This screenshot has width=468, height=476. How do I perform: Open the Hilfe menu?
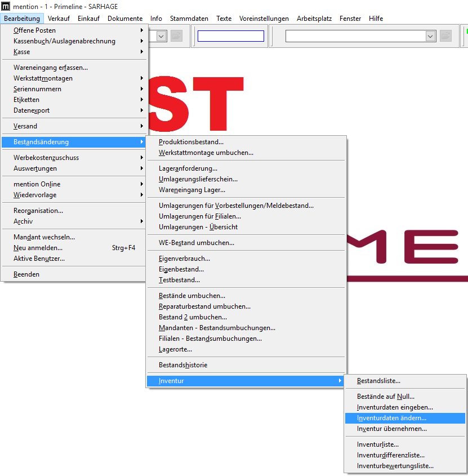375,18
